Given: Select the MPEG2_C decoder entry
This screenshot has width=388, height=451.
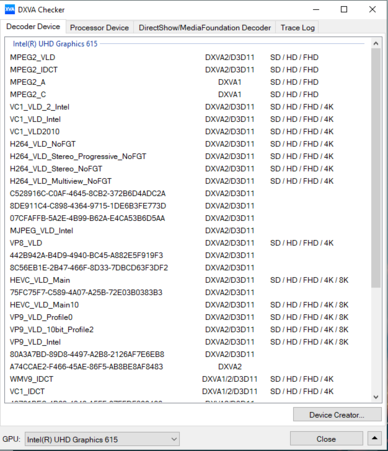Looking at the screenshot, I should click(188, 94).
